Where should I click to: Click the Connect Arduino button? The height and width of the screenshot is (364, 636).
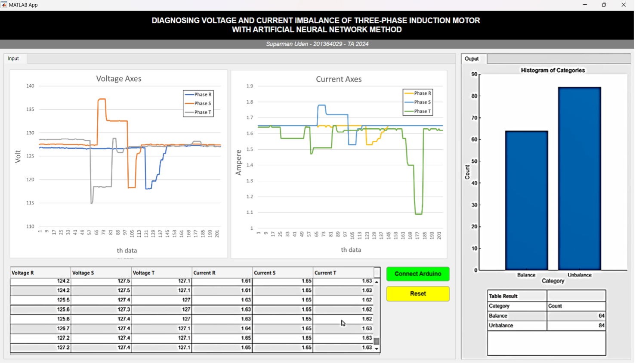pos(419,275)
